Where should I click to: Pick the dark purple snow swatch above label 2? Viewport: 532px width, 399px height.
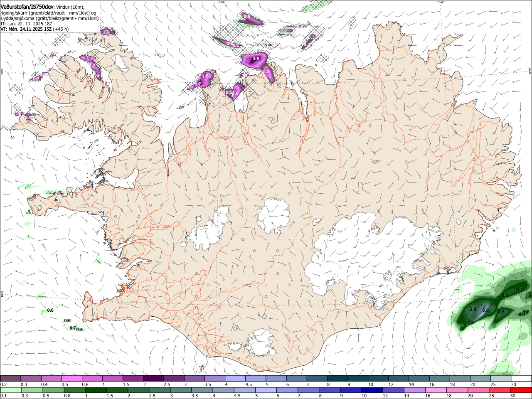click(153, 378)
